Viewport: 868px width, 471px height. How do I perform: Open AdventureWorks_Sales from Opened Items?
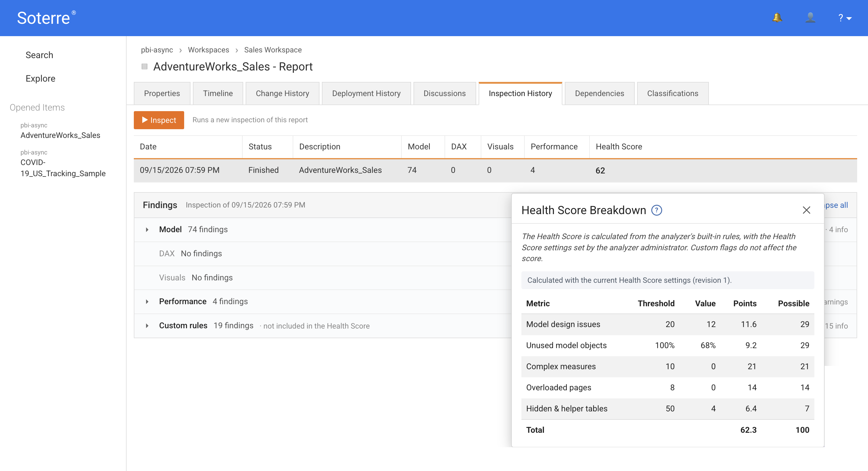click(60, 135)
